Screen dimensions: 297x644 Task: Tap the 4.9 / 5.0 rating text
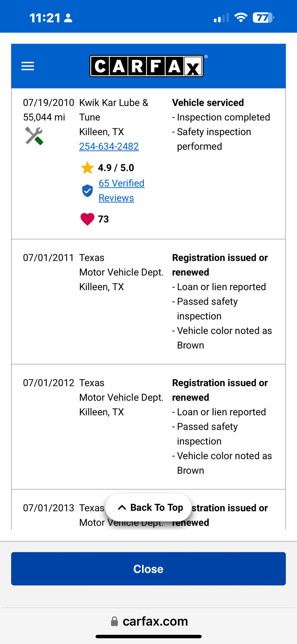tap(116, 168)
